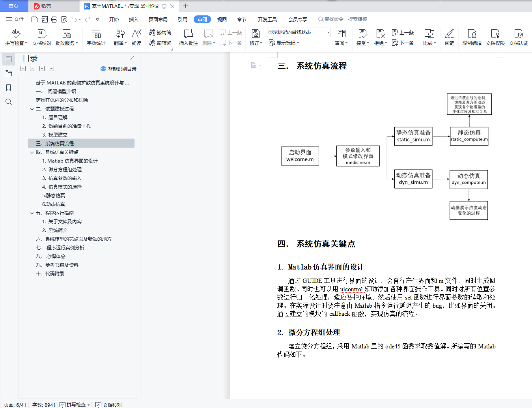
Task: Open quick access toolbar customize arrow
Action: 97,19
